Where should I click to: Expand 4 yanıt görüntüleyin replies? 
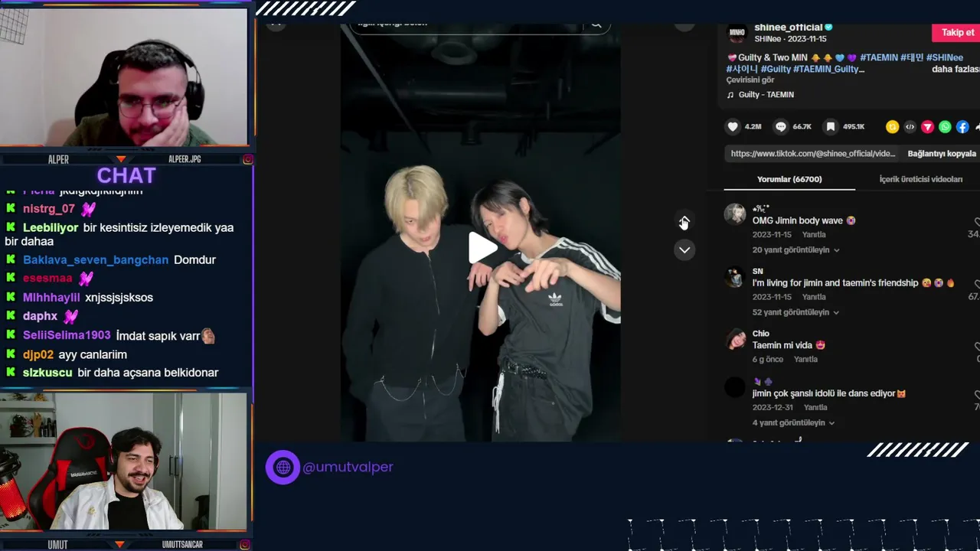[793, 422]
